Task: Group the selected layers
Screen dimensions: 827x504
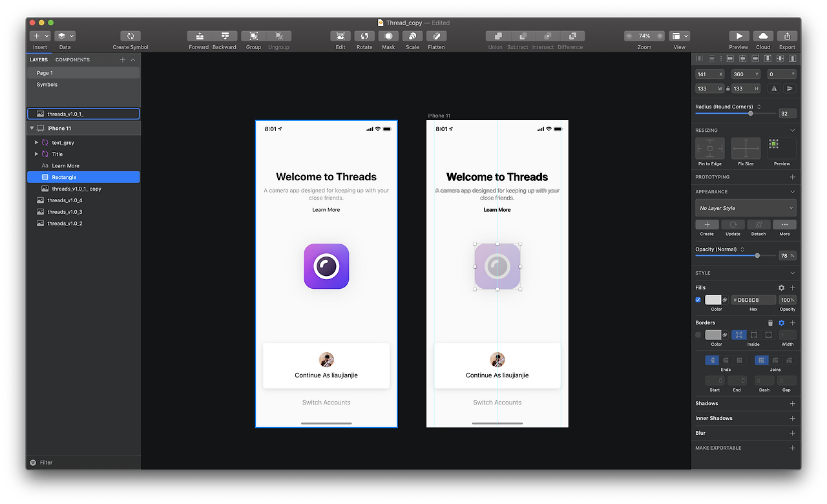Action: click(x=254, y=36)
